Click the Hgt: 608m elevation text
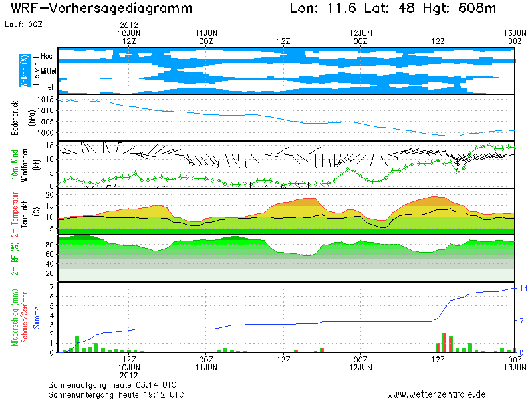532x399 pixels. 460,8
